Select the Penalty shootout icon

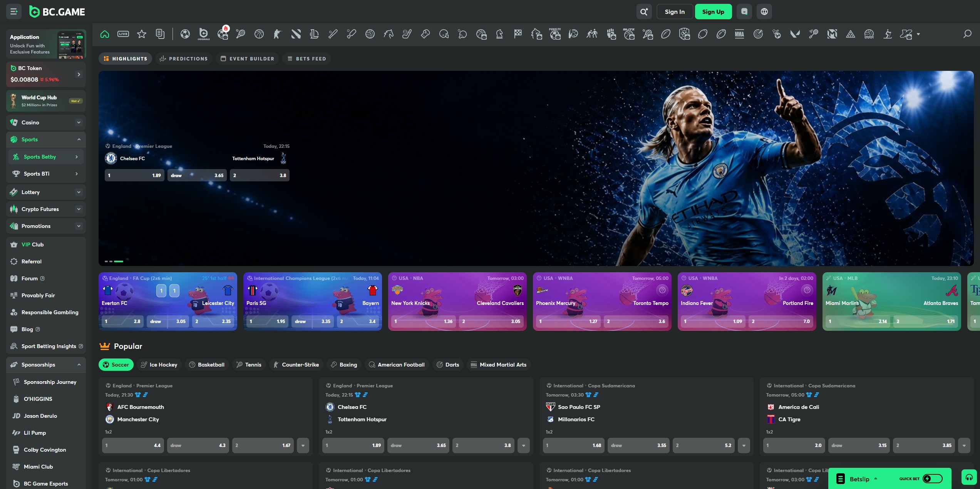tap(555, 34)
